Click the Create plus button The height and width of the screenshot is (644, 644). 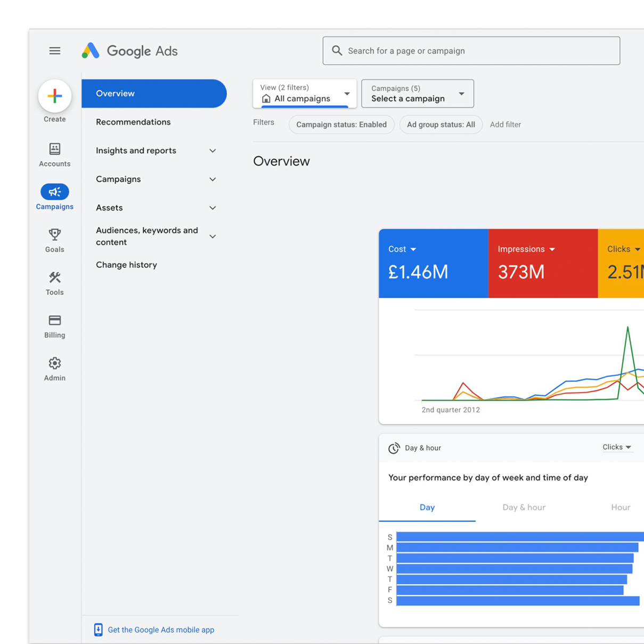pos(55,96)
